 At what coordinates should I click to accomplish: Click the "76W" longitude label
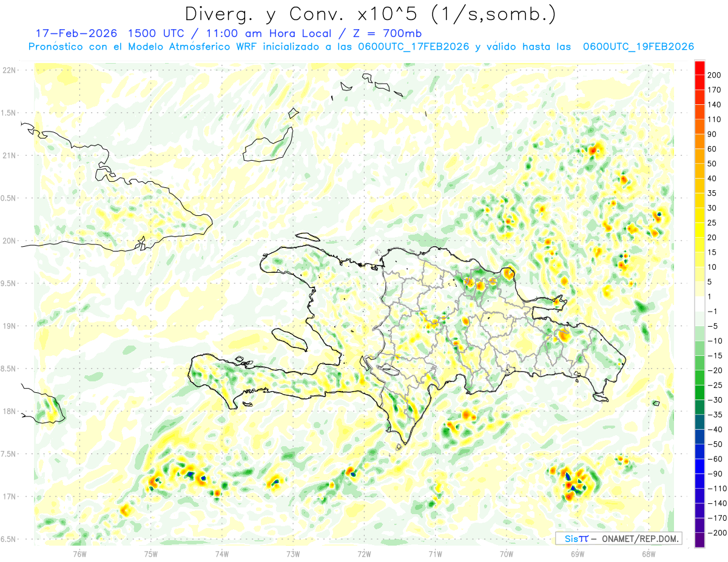[79, 555]
